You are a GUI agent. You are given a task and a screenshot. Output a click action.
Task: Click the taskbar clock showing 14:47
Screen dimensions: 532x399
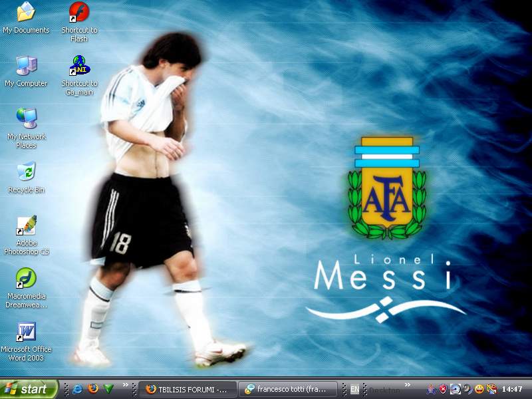[512, 389]
